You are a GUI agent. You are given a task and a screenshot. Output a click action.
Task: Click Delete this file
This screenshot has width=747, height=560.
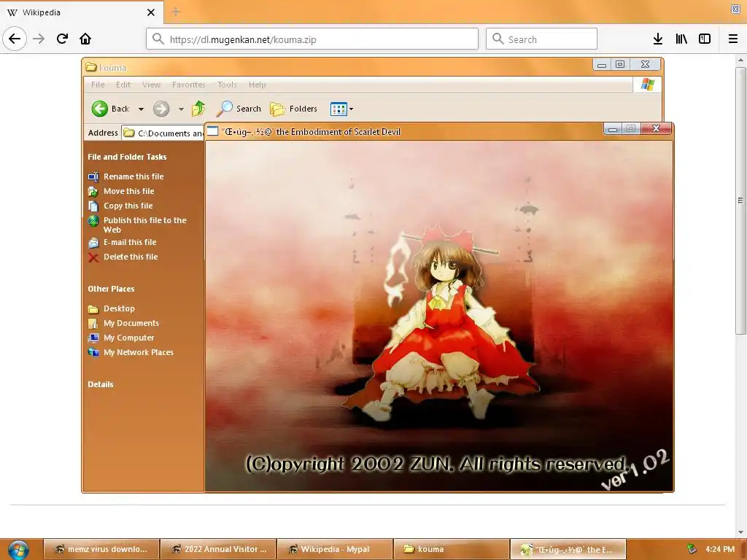(131, 257)
